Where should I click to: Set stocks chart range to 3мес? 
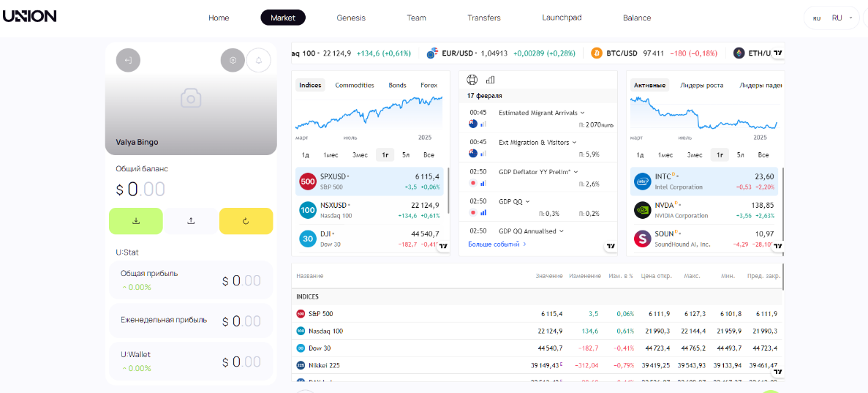click(695, 154)
